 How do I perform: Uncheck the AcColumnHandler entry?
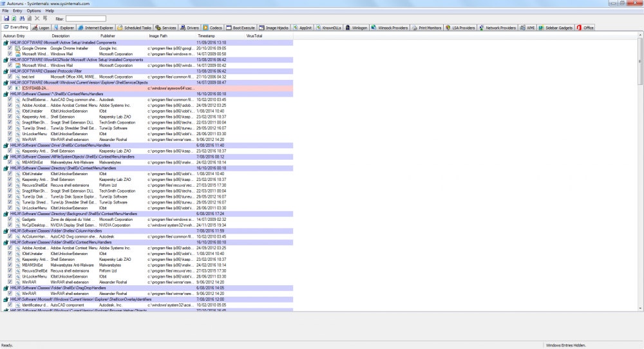pos(10,236)
